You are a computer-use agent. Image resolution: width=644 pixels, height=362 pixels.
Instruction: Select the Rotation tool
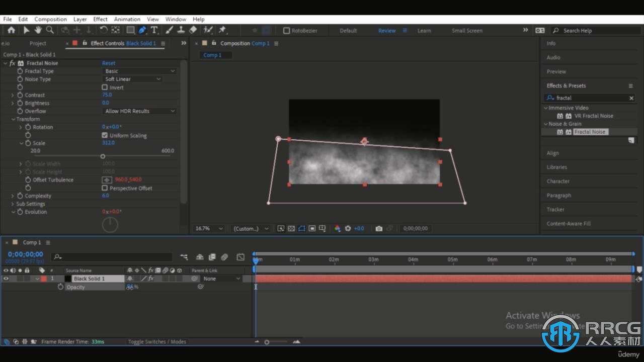click(x=103, y=30)
